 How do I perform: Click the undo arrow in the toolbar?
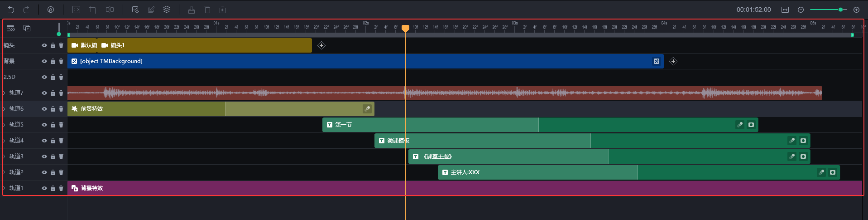11,10
